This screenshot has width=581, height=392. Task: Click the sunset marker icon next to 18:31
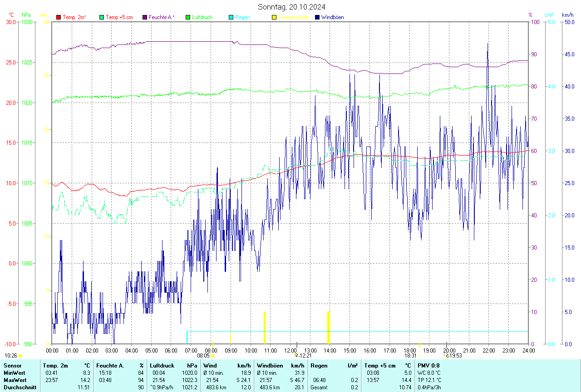(x=419, y=356)
